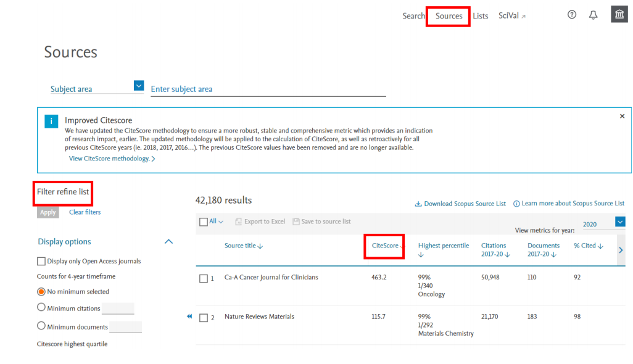Check the box for Ca-A Cancer Journal
This screenshot has width=633, height=364.
(x=204, y=278)
